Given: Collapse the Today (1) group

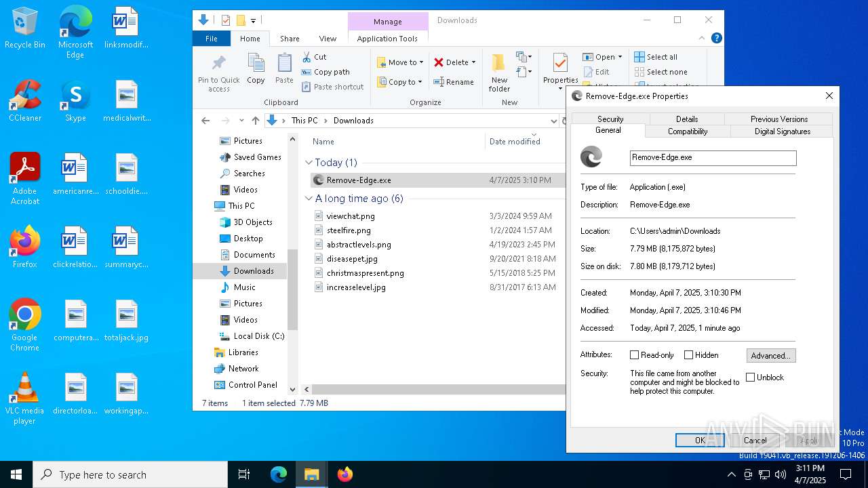Looking at the screenshot, I should [309, 163].
